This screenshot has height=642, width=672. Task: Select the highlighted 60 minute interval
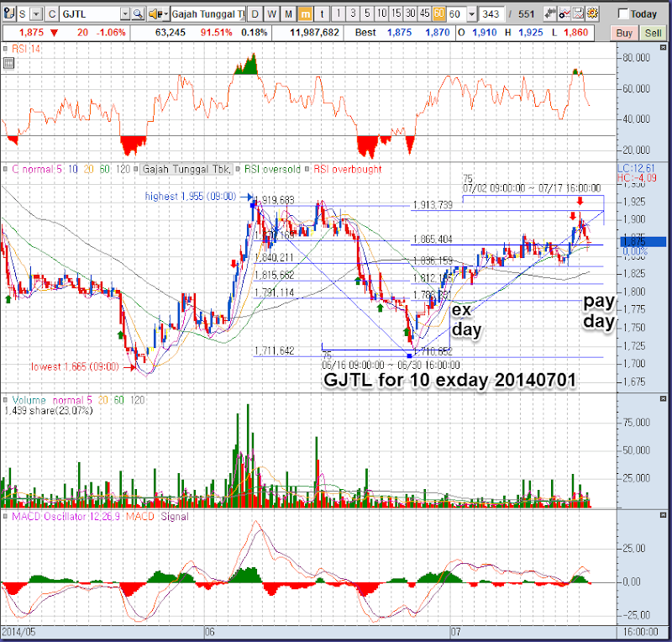(x=438, y=13)
